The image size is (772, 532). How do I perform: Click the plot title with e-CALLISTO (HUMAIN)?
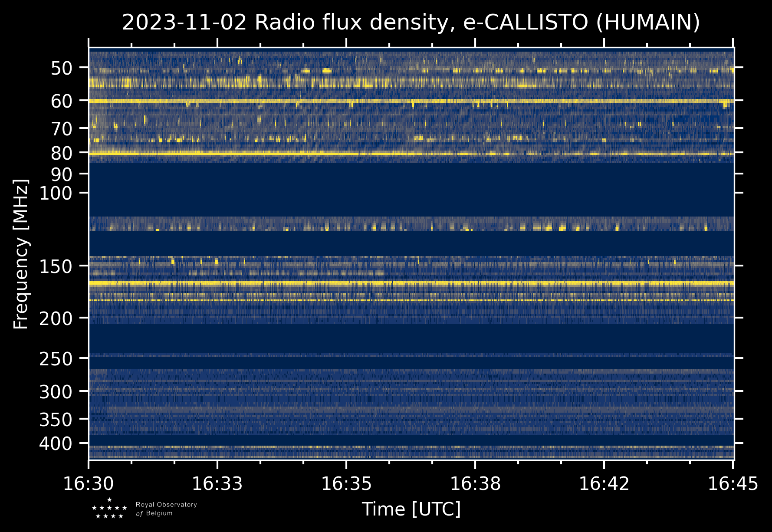pos(411,23)
